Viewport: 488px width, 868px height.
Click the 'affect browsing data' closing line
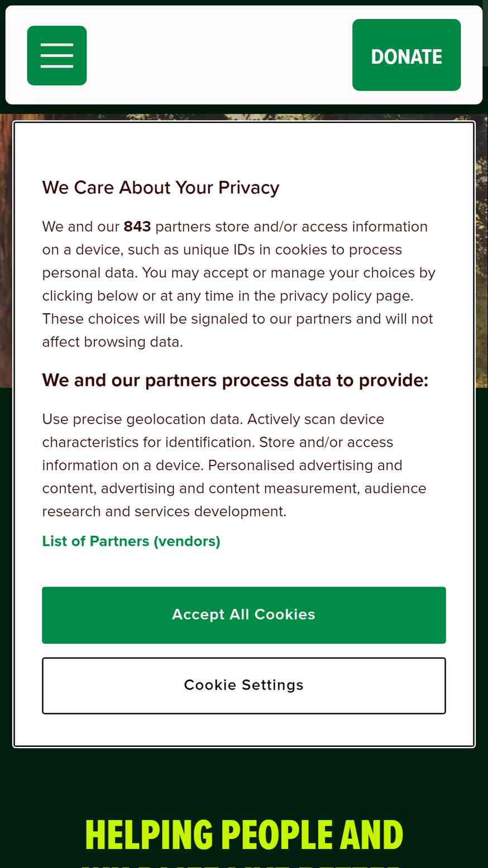pos(113,342)
